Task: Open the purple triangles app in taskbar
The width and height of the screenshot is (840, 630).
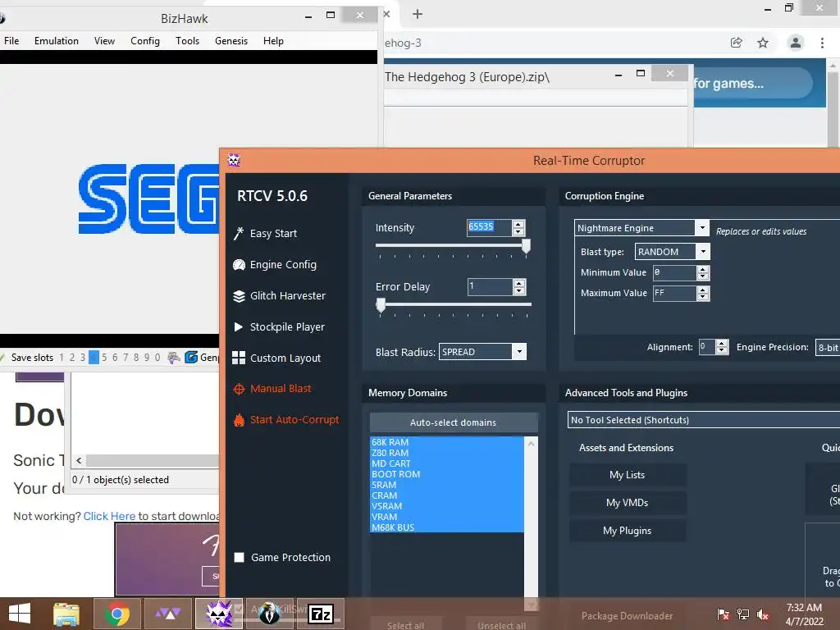Action: (x=167, y=614)
